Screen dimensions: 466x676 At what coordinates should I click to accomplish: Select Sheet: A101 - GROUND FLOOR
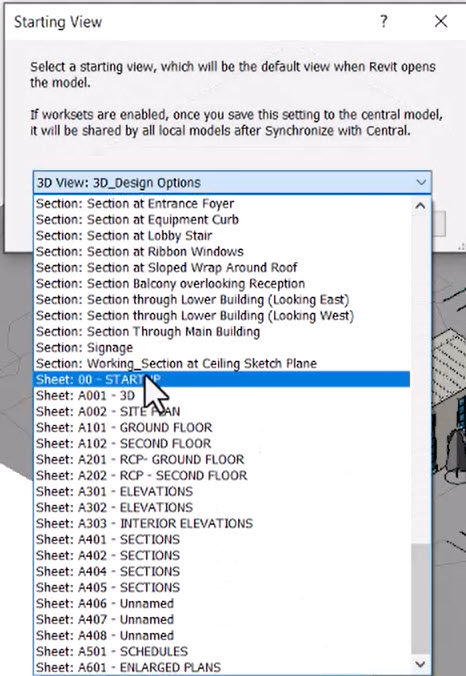click(x=222, y=427)
